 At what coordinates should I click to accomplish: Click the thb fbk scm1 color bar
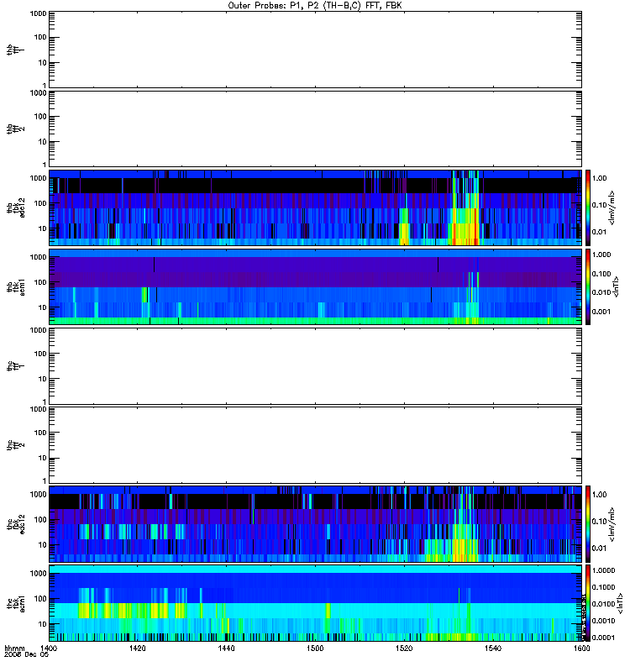[588, 286]
